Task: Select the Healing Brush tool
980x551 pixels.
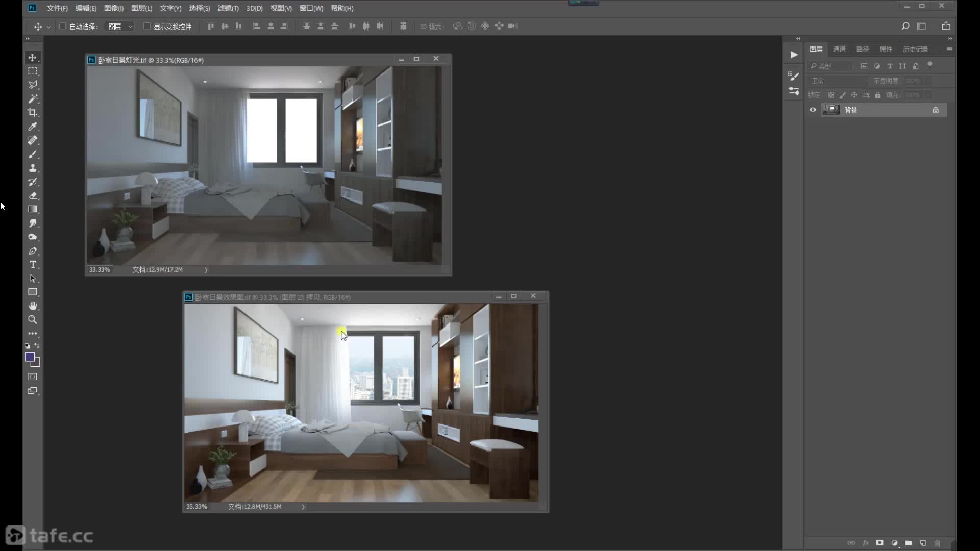Action: pyautogui.click(x=33, y=140)
